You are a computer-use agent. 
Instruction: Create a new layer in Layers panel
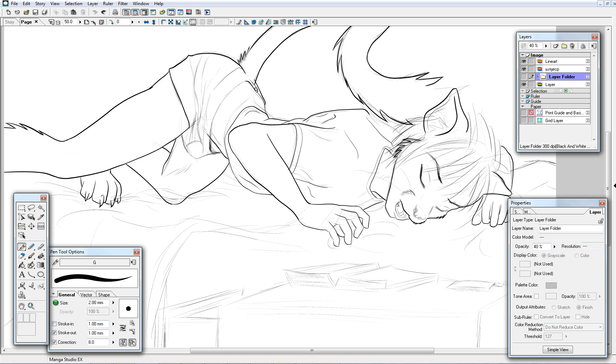[556, 46]
